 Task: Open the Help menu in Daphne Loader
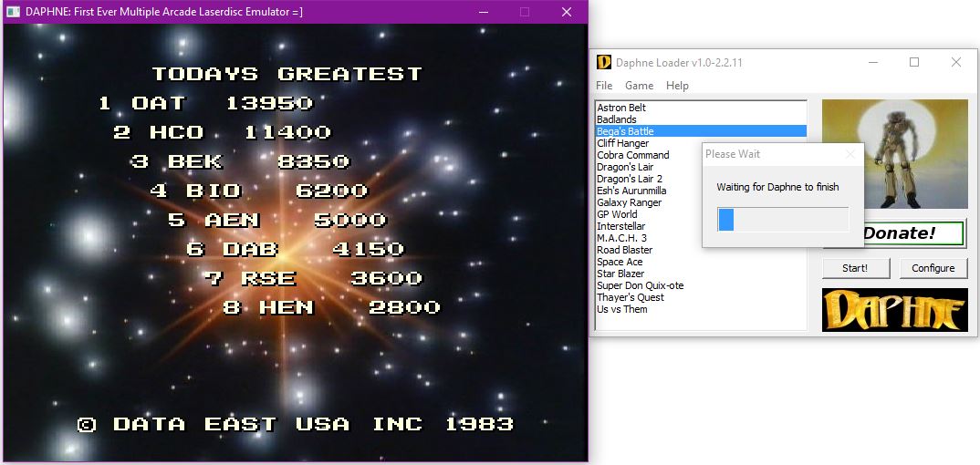click(x=677, y=86)
